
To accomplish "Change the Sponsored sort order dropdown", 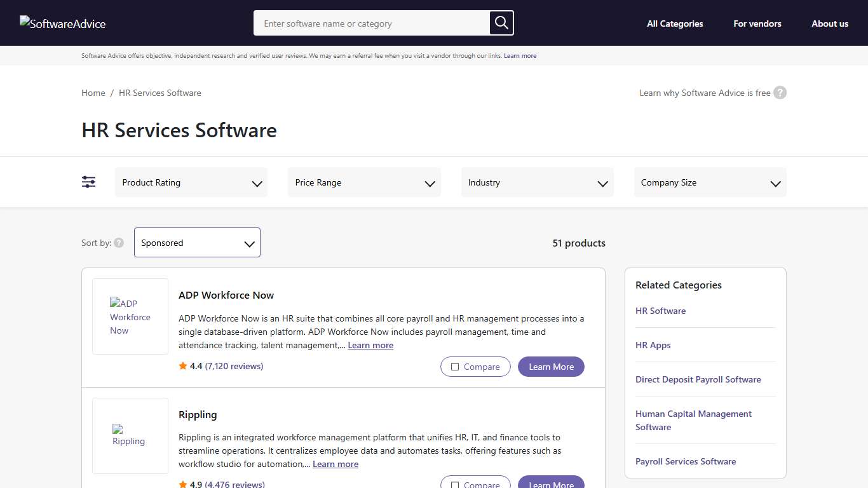I will (x=197, y=242).
